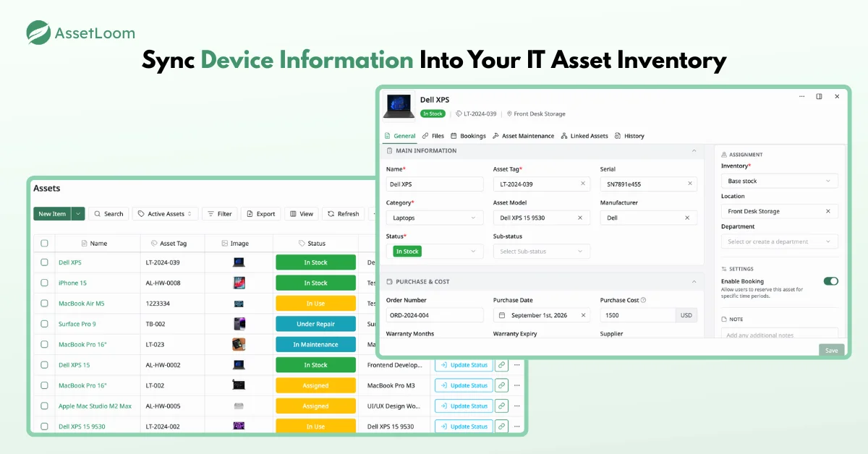Image resolution: width=868 pixels, height=454 pixels.
Task: Open the ellipsis menu for the Dell XPS 15 9530 row
Action: [x=516, y=427]
